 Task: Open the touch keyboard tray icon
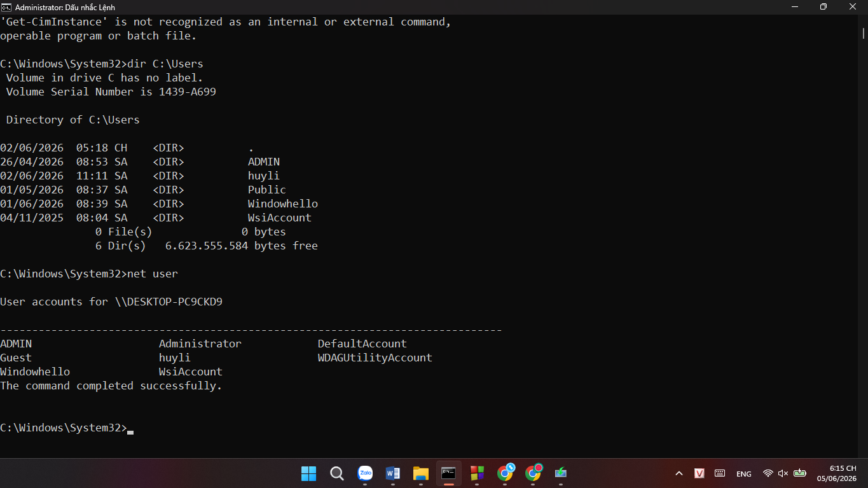[720, 473]
